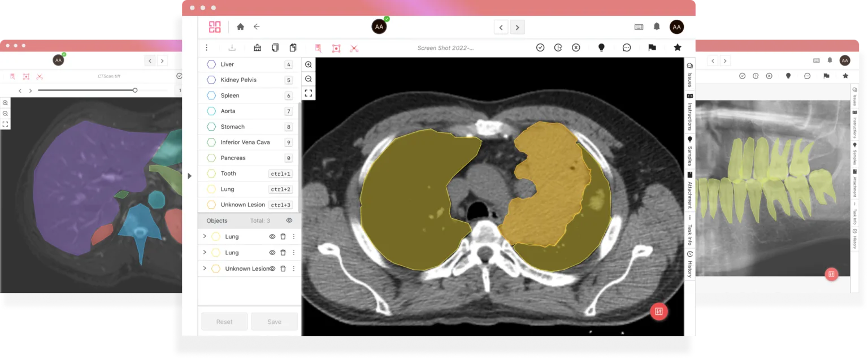Open the Instructions tab in the right sidebar
This screenshot has width=868, height=359.
point(689,114)
